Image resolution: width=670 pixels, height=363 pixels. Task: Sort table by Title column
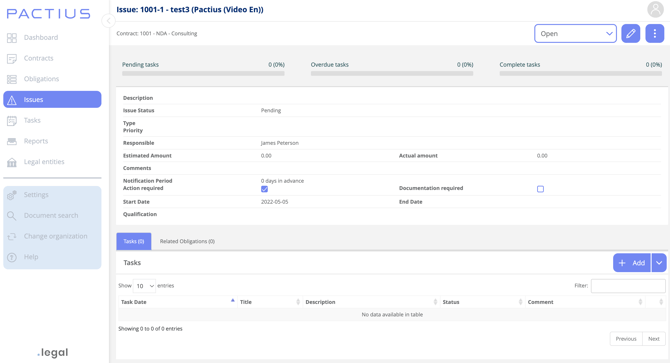coord(270,302)
